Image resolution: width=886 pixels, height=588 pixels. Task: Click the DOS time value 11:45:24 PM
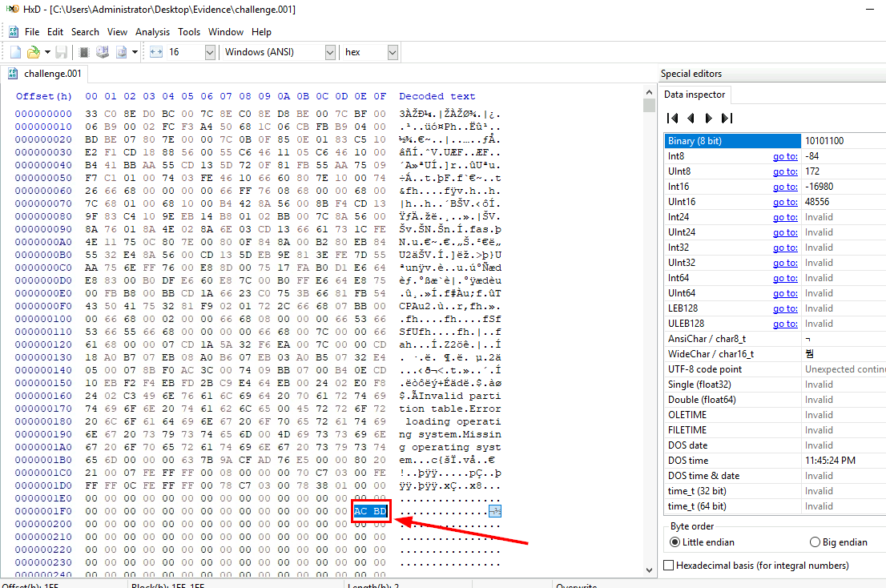[831, 461]
